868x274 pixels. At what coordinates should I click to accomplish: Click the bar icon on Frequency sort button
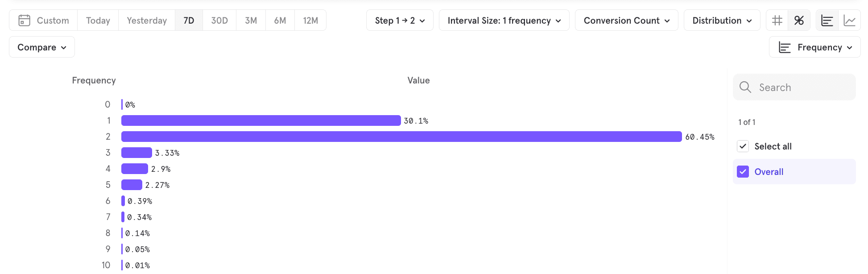785,47
